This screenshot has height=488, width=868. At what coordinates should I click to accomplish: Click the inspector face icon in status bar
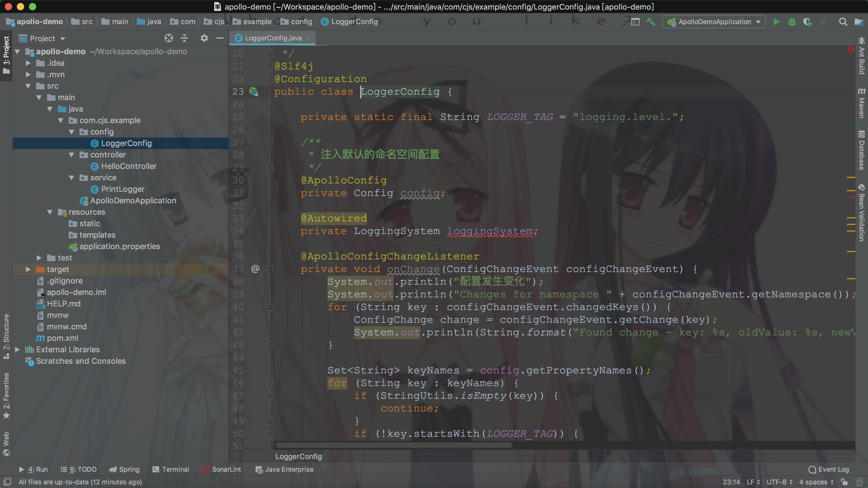click(860, 482)
